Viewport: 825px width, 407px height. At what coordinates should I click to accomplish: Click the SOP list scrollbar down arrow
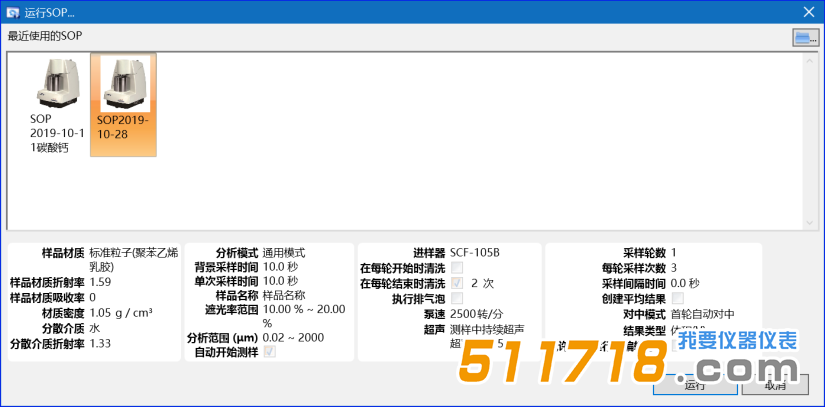click(x=810, y=222)
